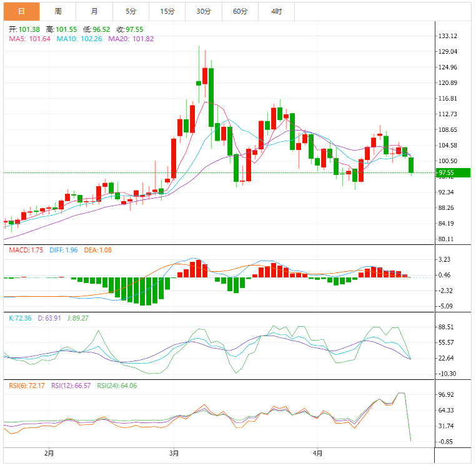Click the green 97.55 current price tag
Screen dimensions: 476x468
point(454,173)
